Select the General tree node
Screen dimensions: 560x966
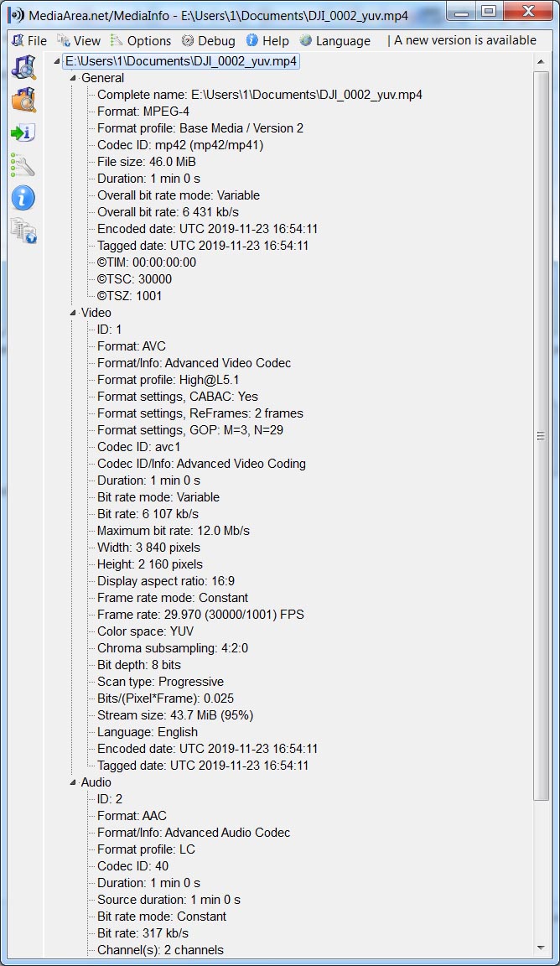pyautogui.click(x=102, y=78)
